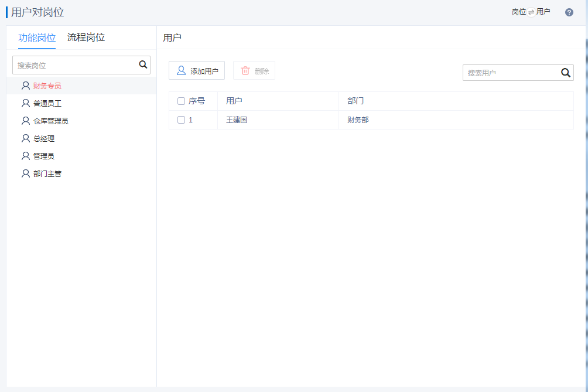Image resolution: width=588 pixels, height=392 pixels.
Task: Check the checkbox for row 1 王建国
Action: pyautogui.click(x=181, y=120)
